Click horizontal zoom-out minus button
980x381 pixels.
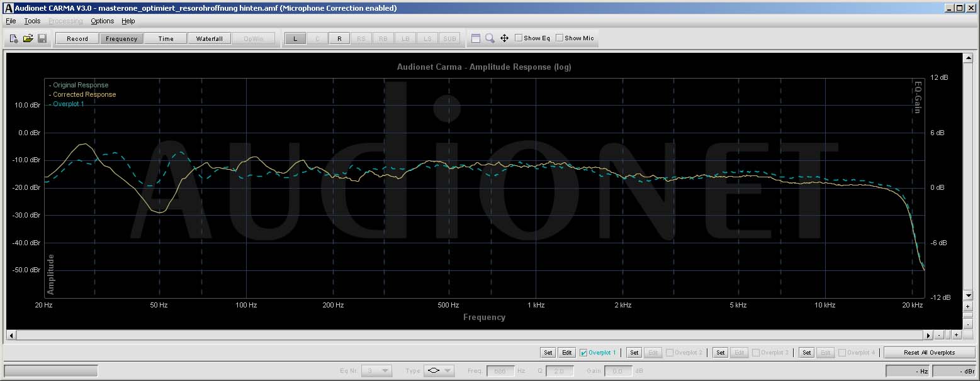coord(938,335)
